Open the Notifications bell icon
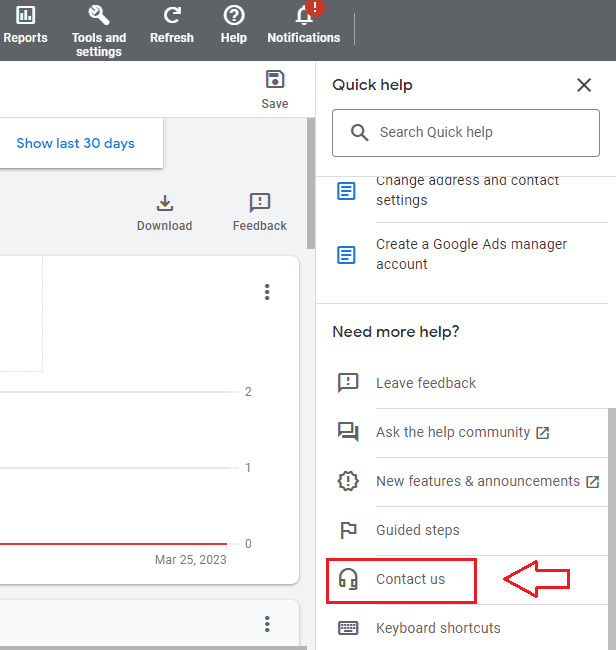This screenshot has height=650, width=616. pos(304,17)
